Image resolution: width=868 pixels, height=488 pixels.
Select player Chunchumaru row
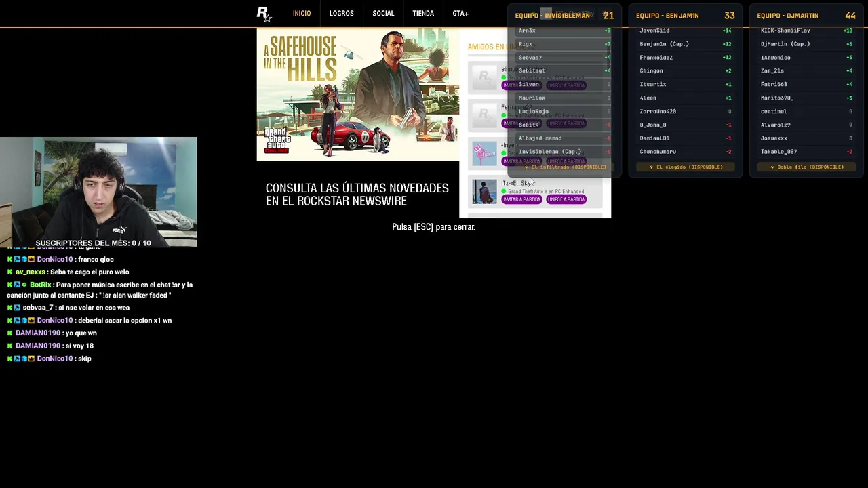click(x=686, y=152)
